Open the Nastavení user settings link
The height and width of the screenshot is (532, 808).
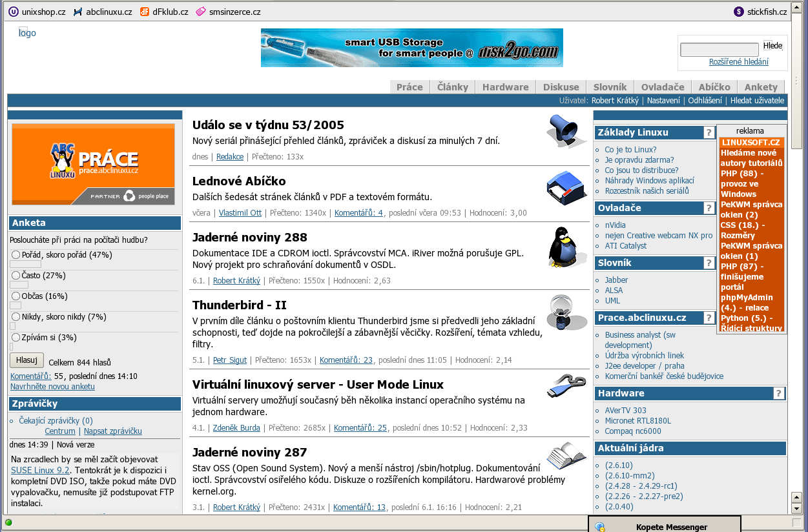[663, 101]
